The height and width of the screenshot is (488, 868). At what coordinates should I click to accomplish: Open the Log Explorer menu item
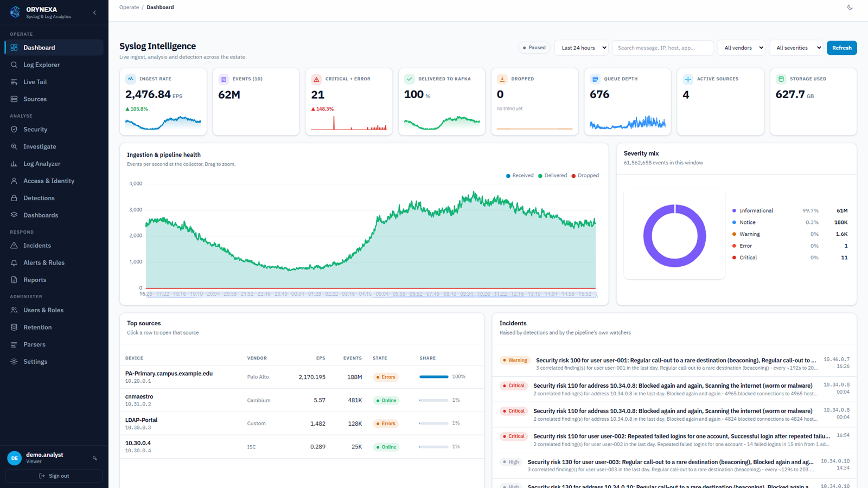(x=54, y=65)
